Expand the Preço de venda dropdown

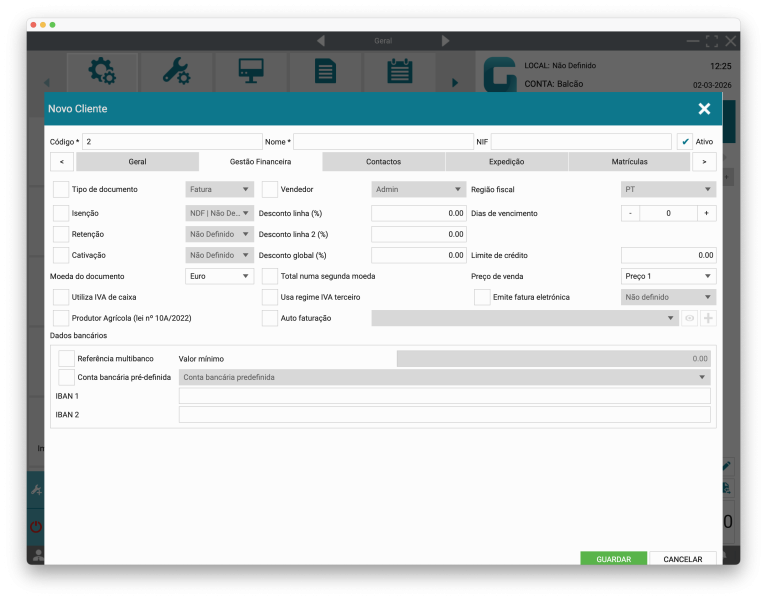click(667, 276)
